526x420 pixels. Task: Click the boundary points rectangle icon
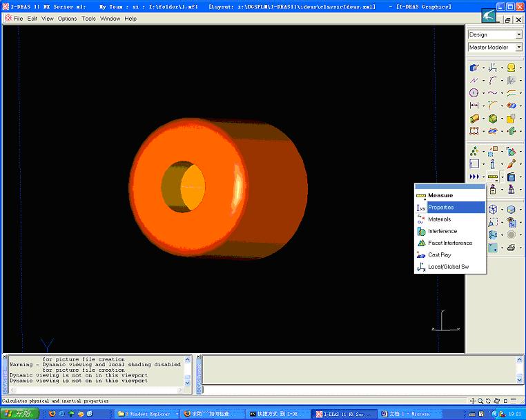pyautogui.click(x=474, y=131)
